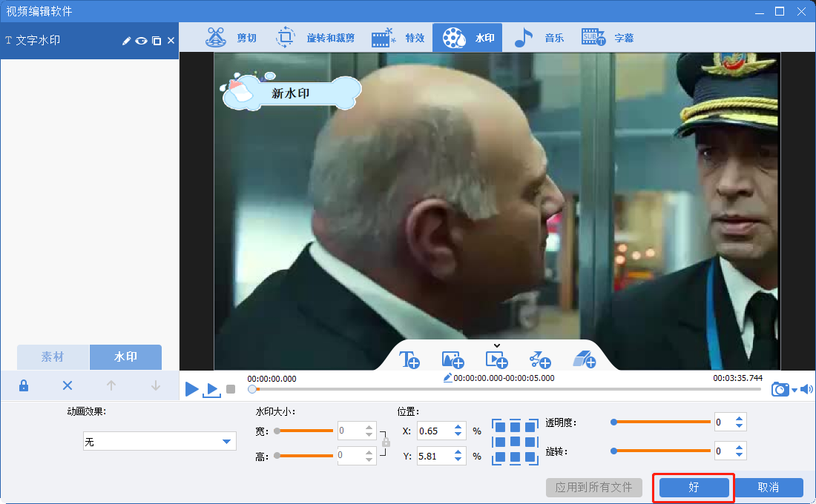Click the add text watermark icon
Image resolution: width=816 pixels, height=504 pixels.
tap(409, 360)
